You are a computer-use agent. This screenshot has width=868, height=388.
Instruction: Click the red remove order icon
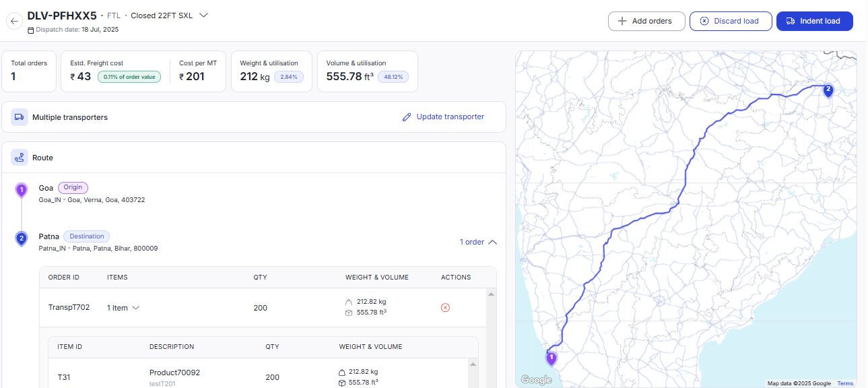[x=445, y=308]
